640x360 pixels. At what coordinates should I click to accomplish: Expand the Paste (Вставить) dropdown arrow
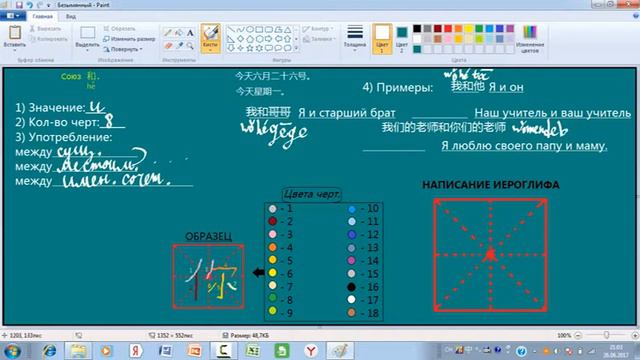(15, 50)
